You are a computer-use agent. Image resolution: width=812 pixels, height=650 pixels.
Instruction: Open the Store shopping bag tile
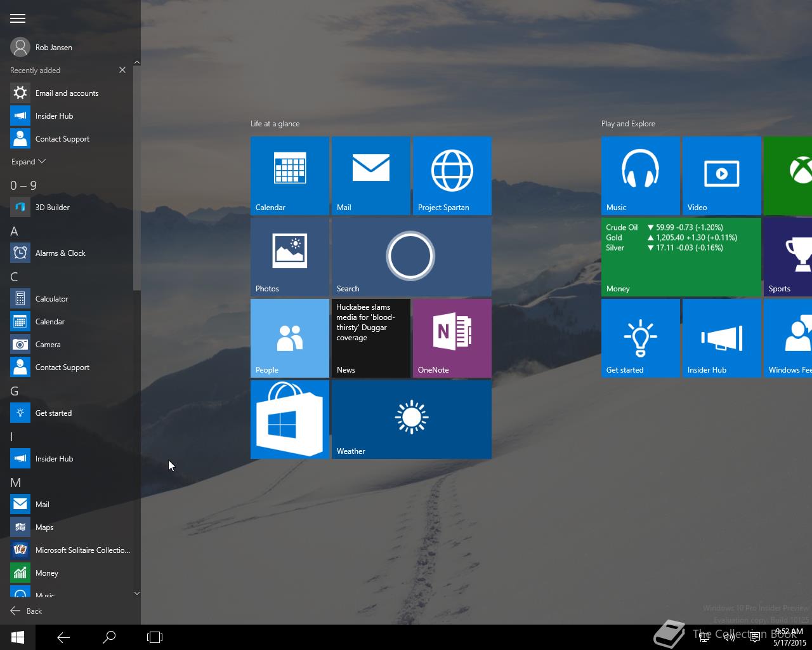click(x=290, y=420)
